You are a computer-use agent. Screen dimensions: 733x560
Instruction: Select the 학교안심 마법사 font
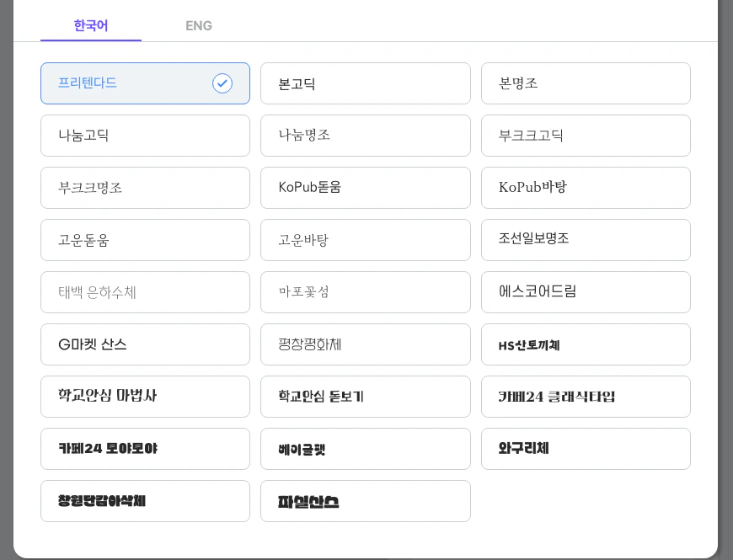[146, 397]
